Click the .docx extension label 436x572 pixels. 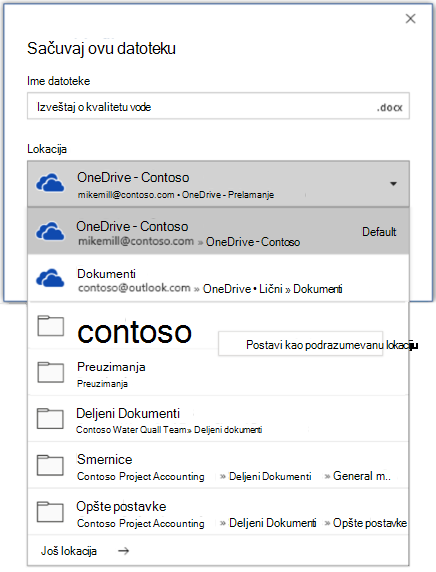click(389, 108)
